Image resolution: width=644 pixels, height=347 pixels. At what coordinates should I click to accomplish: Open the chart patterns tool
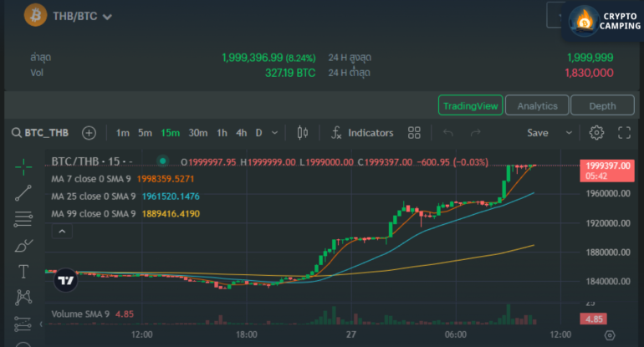(23, 297)
